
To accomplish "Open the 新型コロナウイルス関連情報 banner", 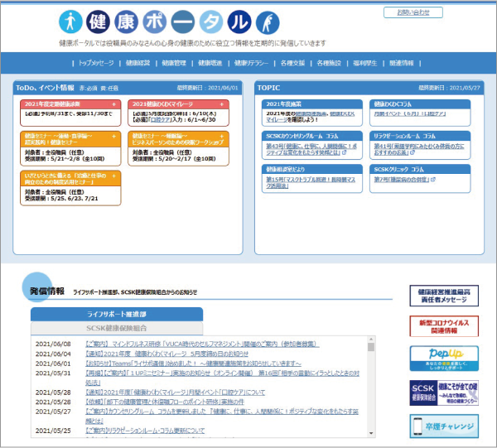I will tap(444, 325).
